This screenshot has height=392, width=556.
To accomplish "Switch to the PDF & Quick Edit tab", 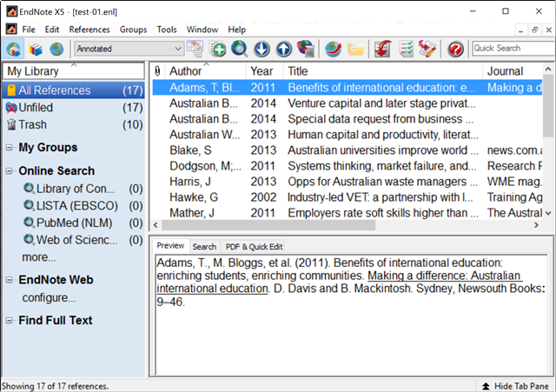I will pyautogui.click(x=254, y=247).
